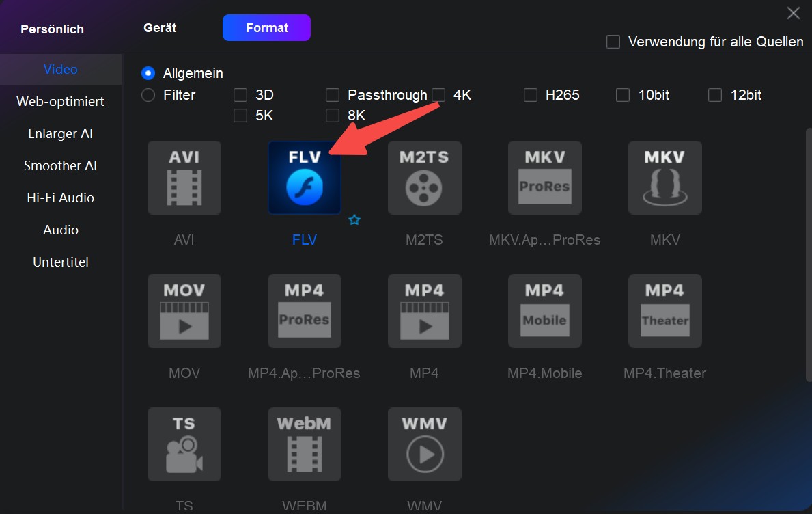Select the MP4 Mobile format icon
The height and width of the screenshot is (514, 812).
545,311
